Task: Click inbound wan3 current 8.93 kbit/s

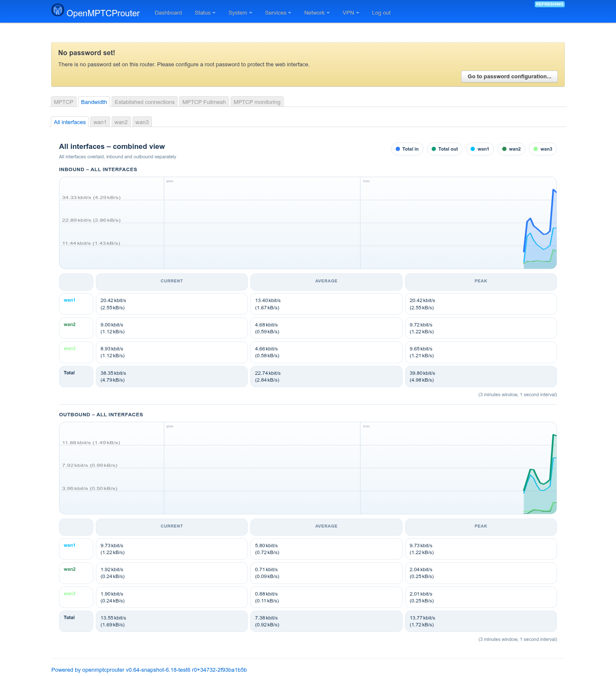Action: click(x=172, y=352)
